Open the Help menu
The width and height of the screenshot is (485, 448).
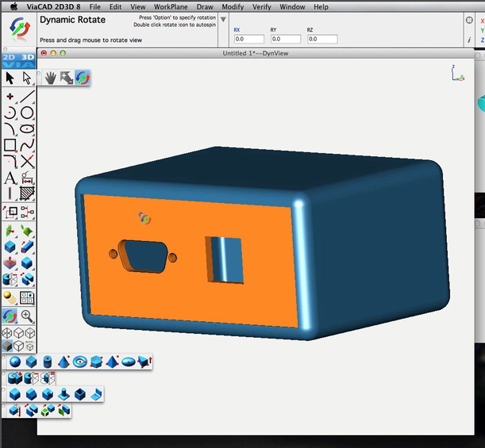(x=321, y=6)
